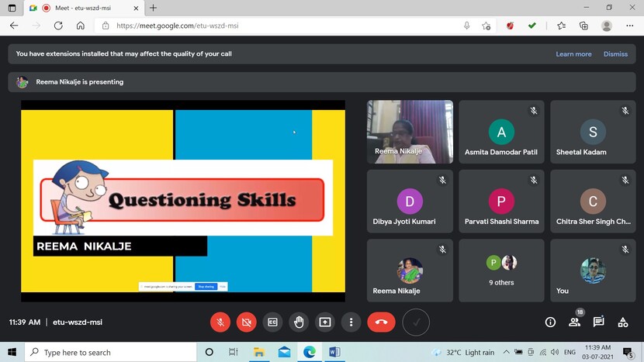Open a new browser tab
This screenshot has width=644, height=362.
[153, 8]
